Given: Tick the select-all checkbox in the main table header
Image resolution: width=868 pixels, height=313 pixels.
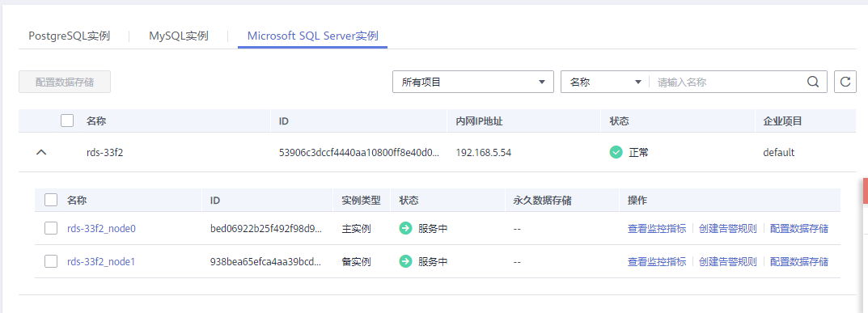Looking at the screenshot, I should pos(67,121).
